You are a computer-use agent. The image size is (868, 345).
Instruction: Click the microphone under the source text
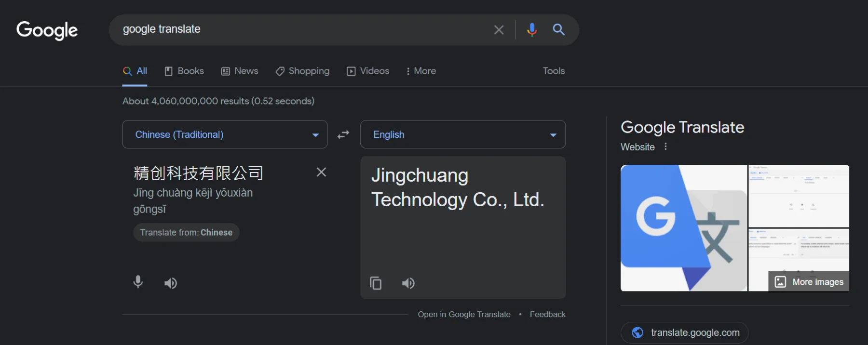pos(138,282)
